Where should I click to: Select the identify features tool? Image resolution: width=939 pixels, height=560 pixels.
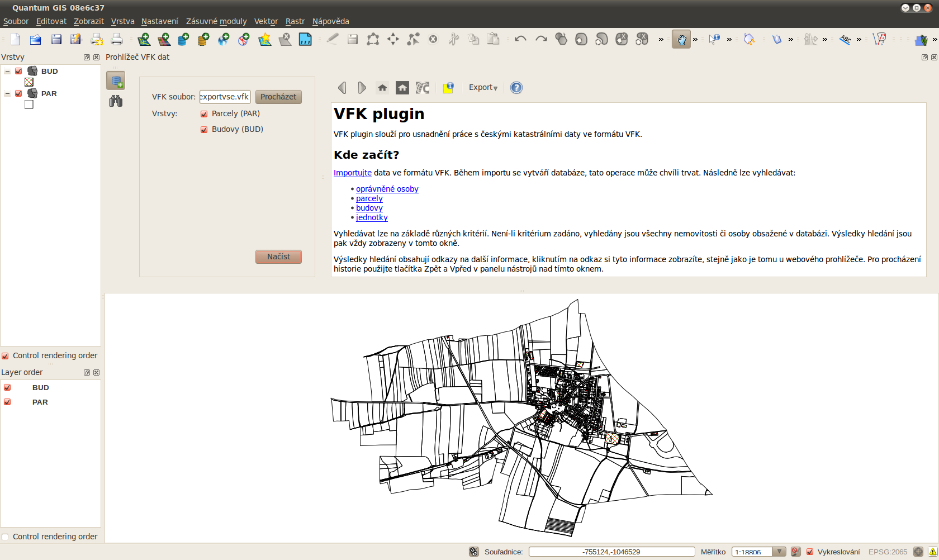pyautogui.click(x=714, y=39)
